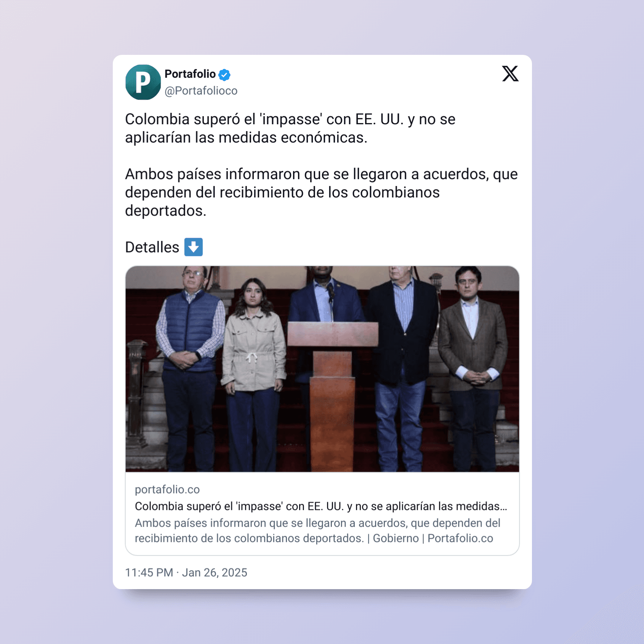Click the link card description text
Image resolution: width=644 pixels, height=644 pixels.
pos(317,530)
